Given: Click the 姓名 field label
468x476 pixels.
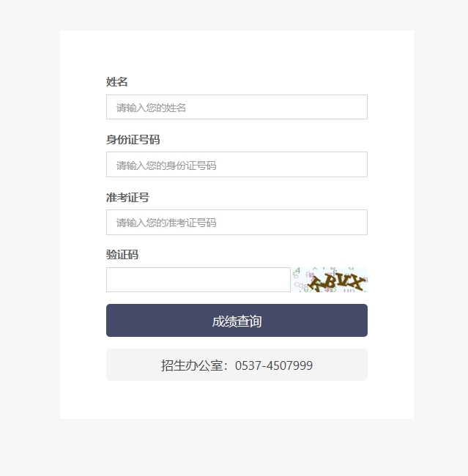Looking at the screenshot, I should (117, 82).
